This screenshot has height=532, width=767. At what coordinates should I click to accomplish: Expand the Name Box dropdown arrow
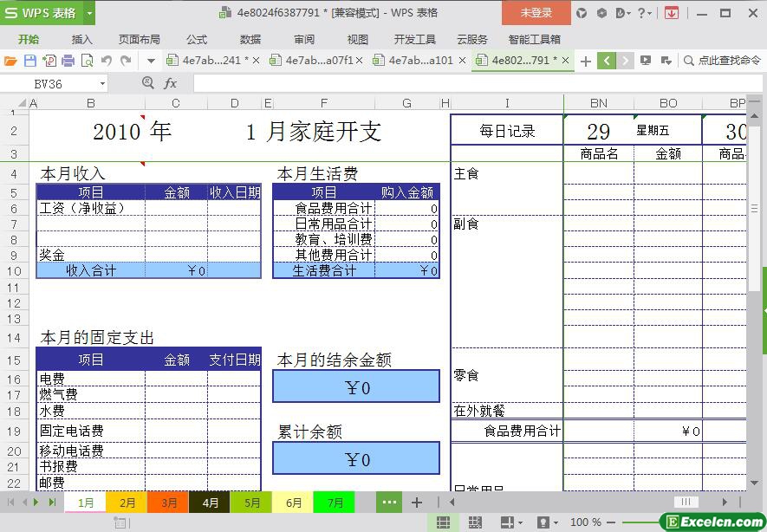(102, 84)
